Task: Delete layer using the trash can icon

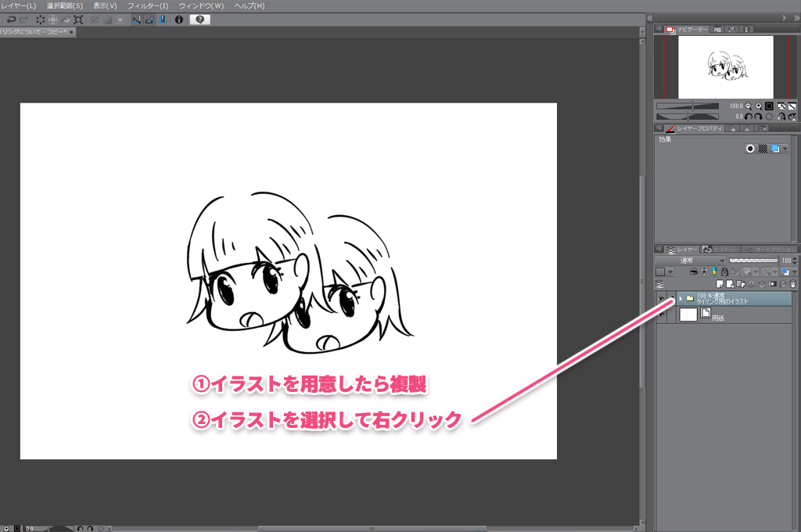Action: point(792,284)
